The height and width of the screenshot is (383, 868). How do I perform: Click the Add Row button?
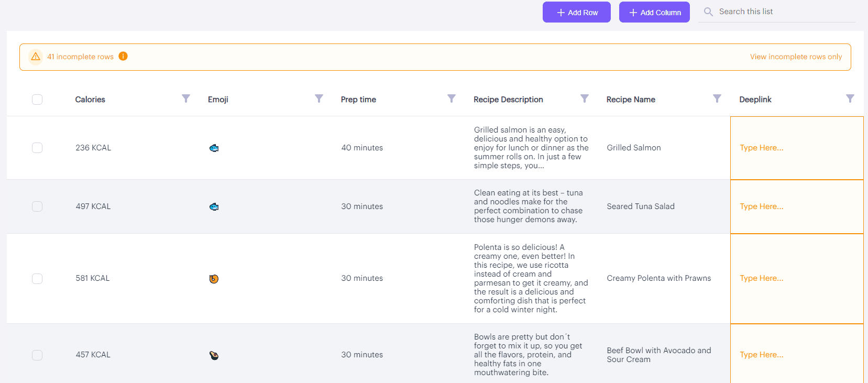point(577,12)
